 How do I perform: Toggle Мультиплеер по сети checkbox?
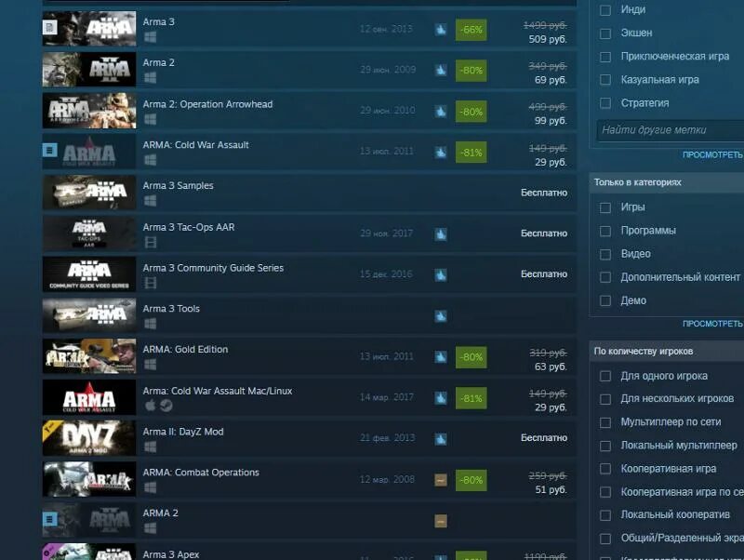point(605,422)
